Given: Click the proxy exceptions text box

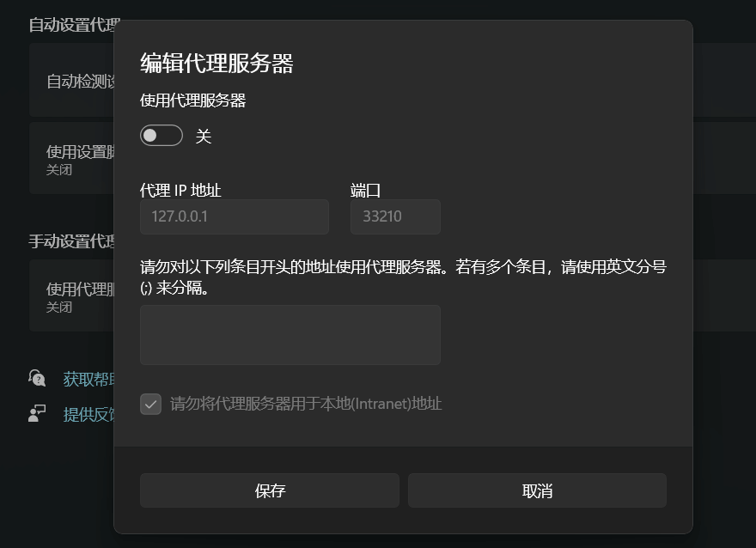Looking at the screenshot, I should click(290, 334).
